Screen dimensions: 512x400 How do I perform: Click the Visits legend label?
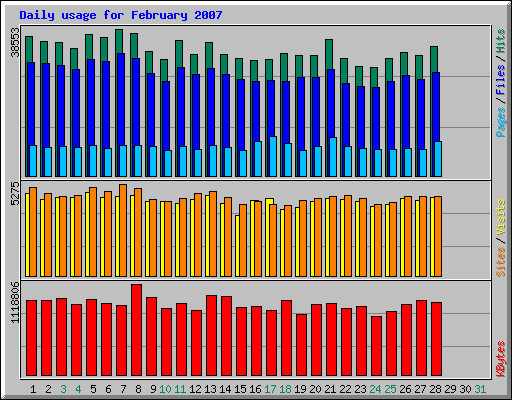[500, 217]
